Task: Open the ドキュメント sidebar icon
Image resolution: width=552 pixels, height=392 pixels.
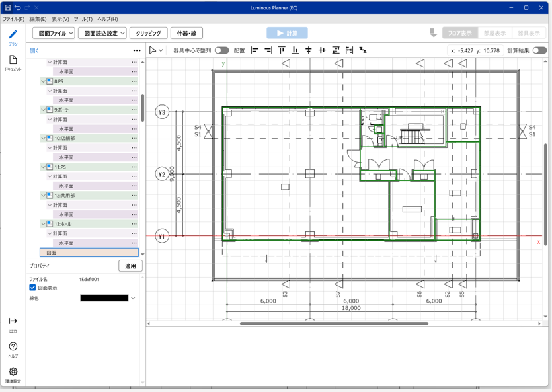Action: click(x=13, y=63)
